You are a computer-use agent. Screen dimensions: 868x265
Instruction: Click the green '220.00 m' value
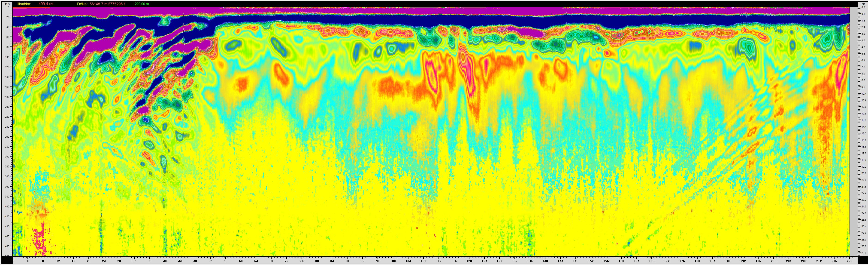tap(142, 4)
